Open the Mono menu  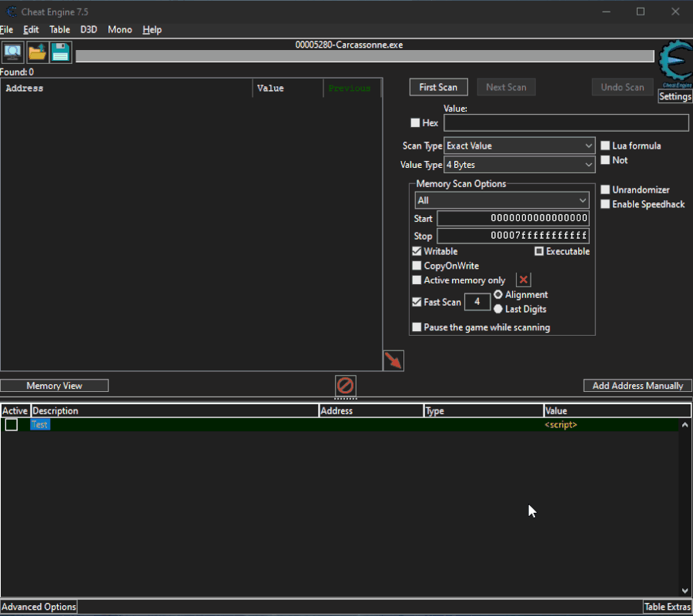pyautogui.click(x=120, y=29)
